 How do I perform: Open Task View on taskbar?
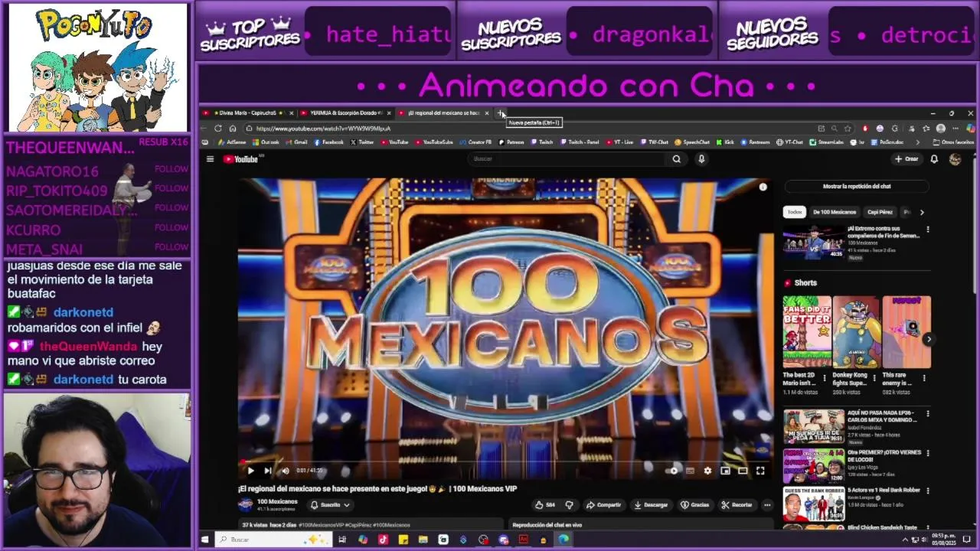342,540
